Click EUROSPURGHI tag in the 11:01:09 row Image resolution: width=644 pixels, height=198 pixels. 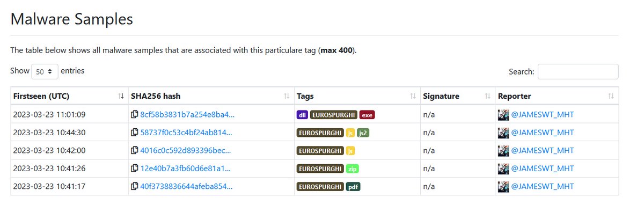click(x=334, y=115)
